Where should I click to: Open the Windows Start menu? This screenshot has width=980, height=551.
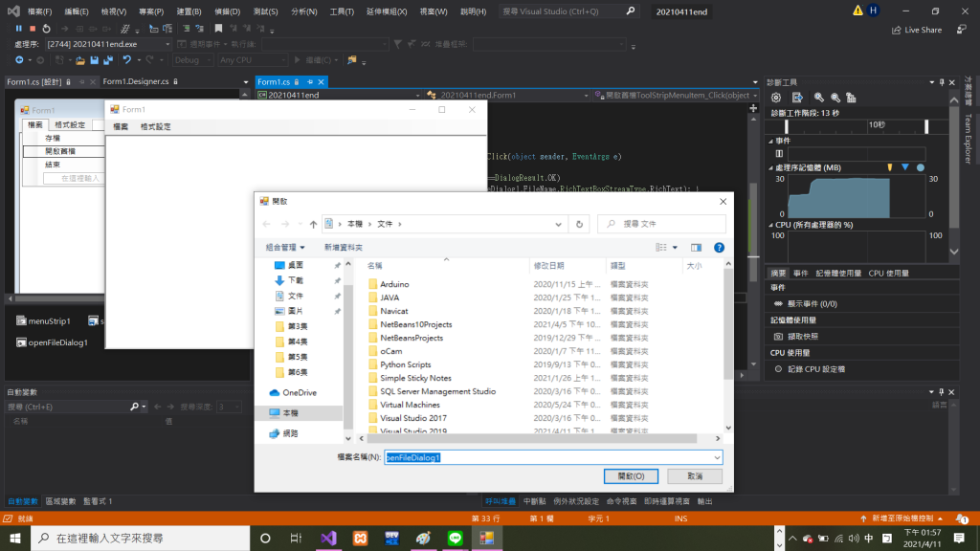click(15, 538)
